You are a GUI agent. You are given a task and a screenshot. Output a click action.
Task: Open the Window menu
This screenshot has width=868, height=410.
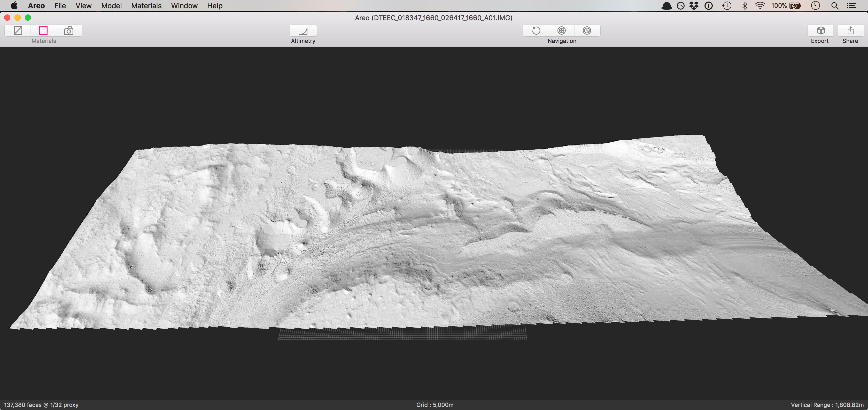tap(184, 6)
